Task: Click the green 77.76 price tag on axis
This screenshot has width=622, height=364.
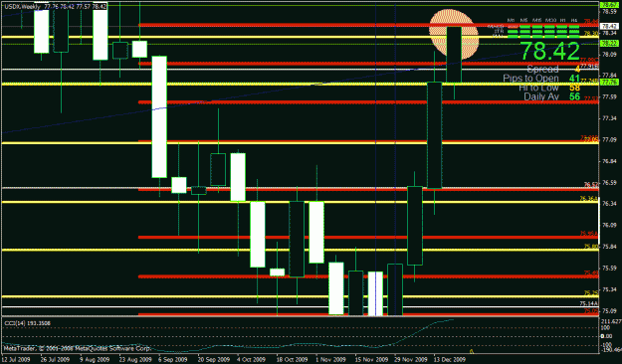Action: [x=609, y=83]
